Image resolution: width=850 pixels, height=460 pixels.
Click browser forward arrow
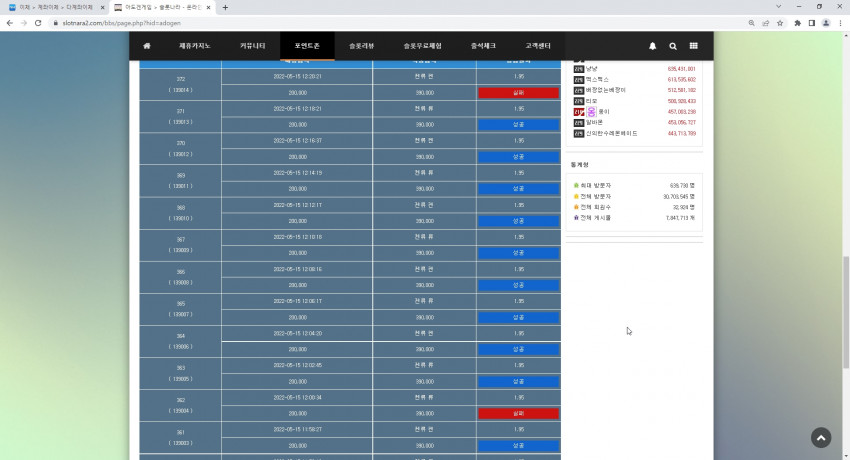[x=24, y=23]
